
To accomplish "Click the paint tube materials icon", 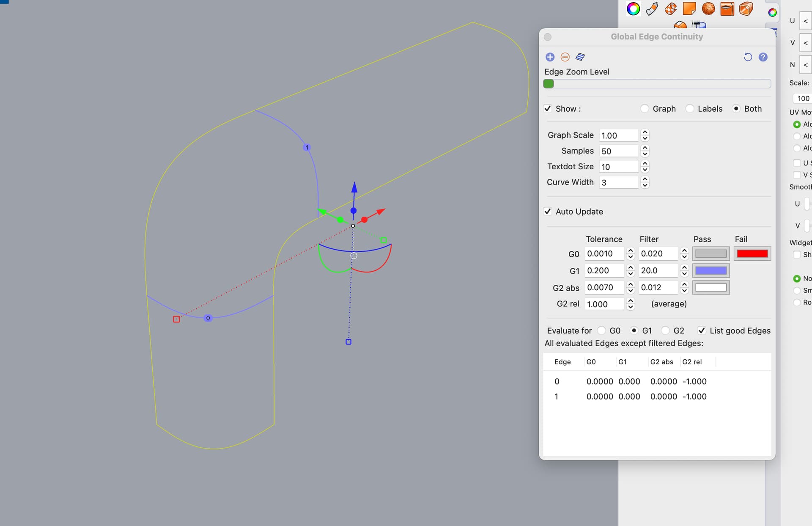I will [652, 9].
